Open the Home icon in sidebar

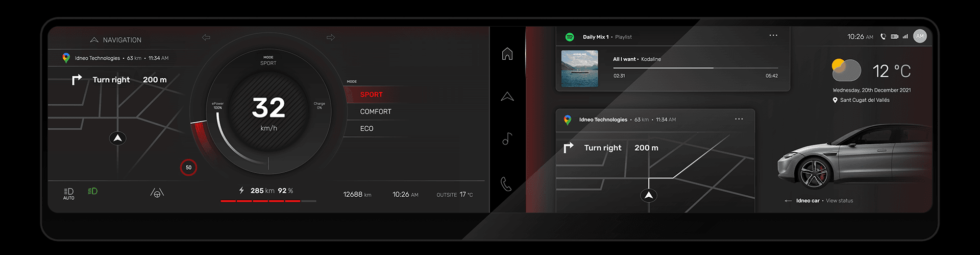coord(507,54)
